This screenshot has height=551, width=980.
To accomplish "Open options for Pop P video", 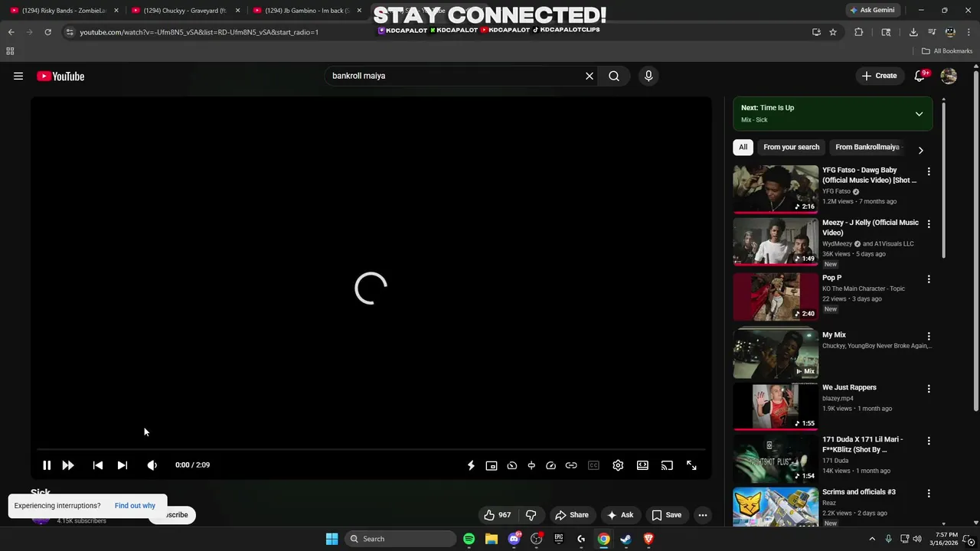I will coord(929,279).
